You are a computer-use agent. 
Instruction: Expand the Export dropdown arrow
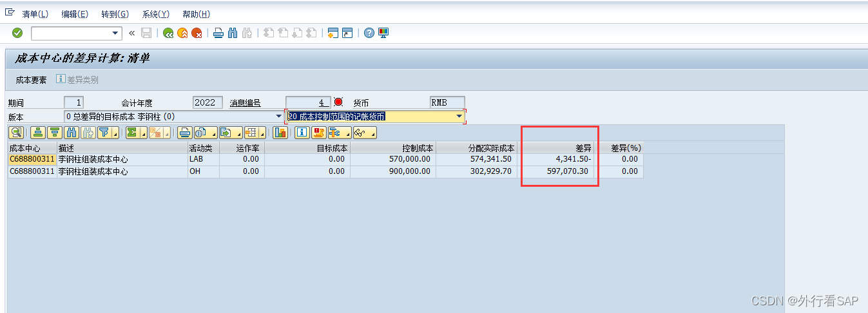(238, 133)
